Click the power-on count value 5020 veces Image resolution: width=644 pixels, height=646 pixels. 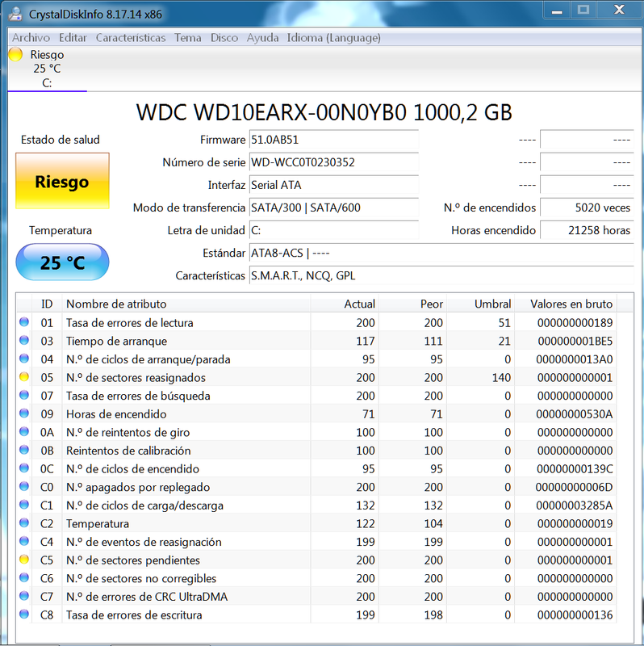pos(587,208)
